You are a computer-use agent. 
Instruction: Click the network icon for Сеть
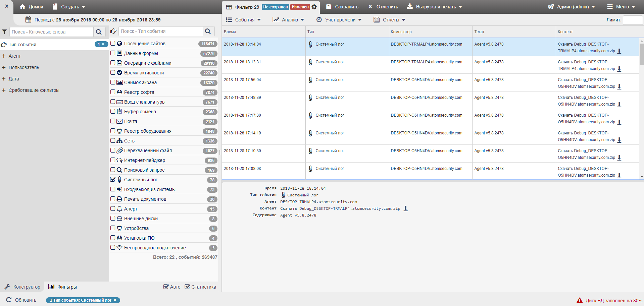(x=119, y=141)
